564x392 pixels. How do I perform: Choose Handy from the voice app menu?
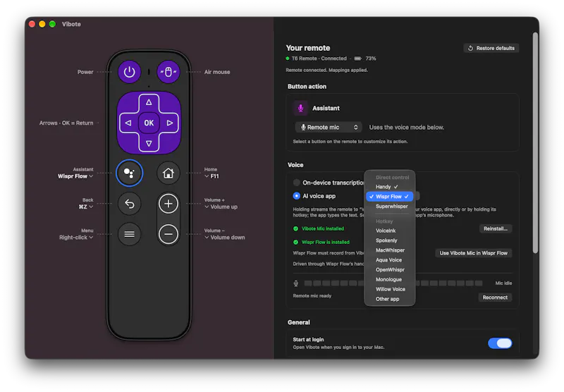390,187
